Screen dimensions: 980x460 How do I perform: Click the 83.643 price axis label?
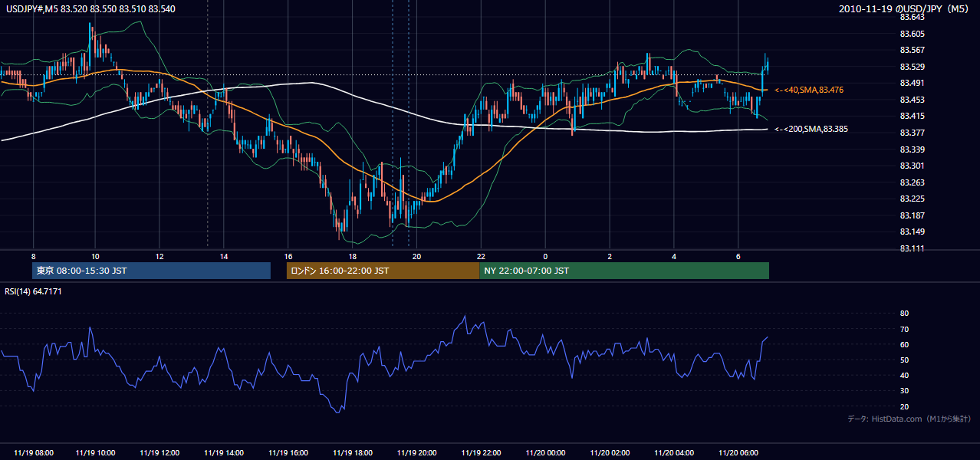[912, 17]
